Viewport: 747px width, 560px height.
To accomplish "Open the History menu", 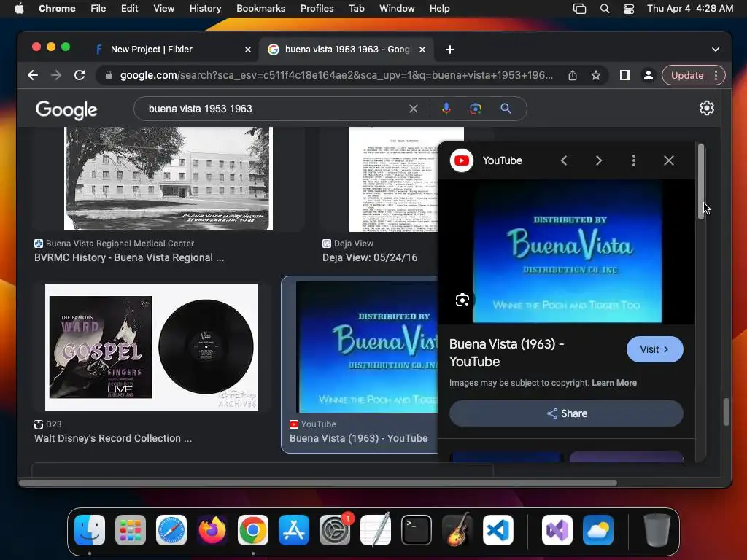I will tap(205, 8).
